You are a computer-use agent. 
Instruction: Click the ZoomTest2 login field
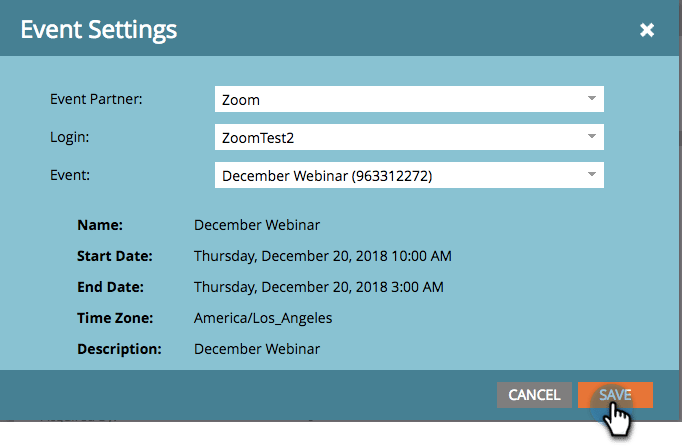(400, 137)
